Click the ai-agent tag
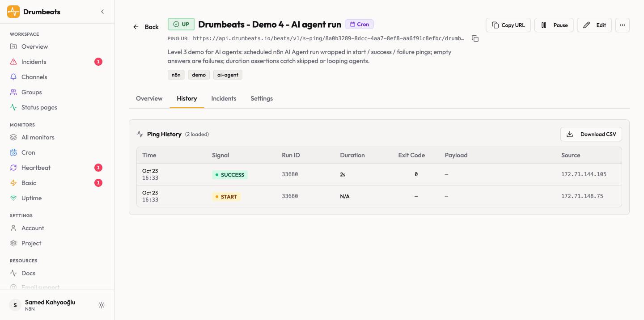Image resolution: width=644 pixels, height=320 pixels. tap(228, 75)
